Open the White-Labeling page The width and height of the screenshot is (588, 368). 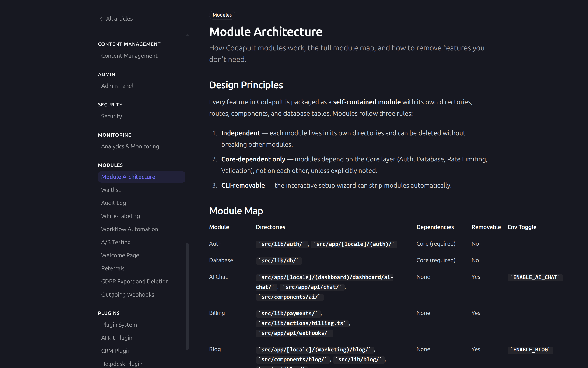120,216
